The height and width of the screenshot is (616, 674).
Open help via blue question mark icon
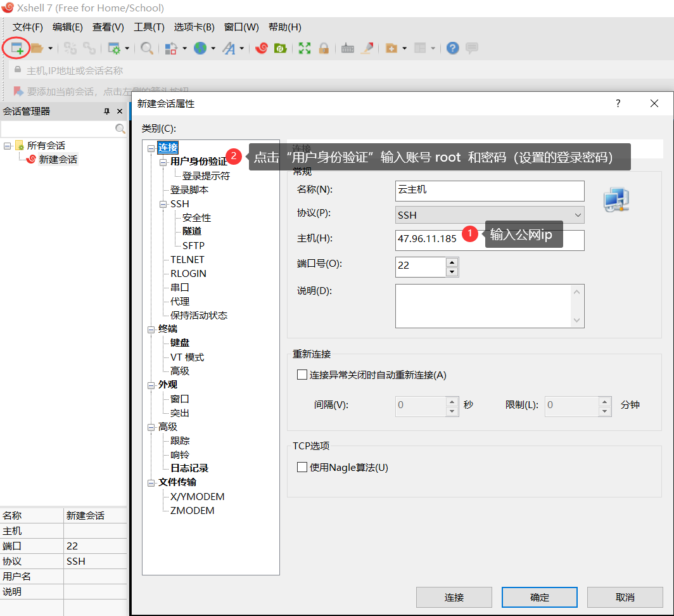tap(452, 48)
